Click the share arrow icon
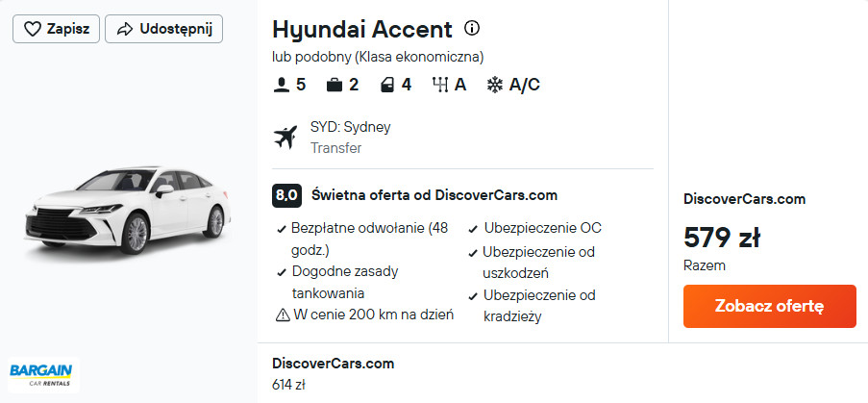 pyautogui.click(x=124, y=29)
